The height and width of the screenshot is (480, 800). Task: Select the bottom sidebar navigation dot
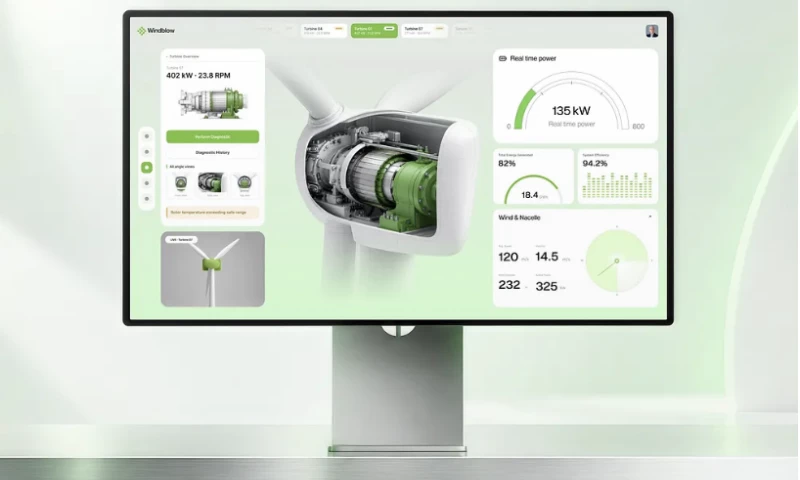(146, 199)
